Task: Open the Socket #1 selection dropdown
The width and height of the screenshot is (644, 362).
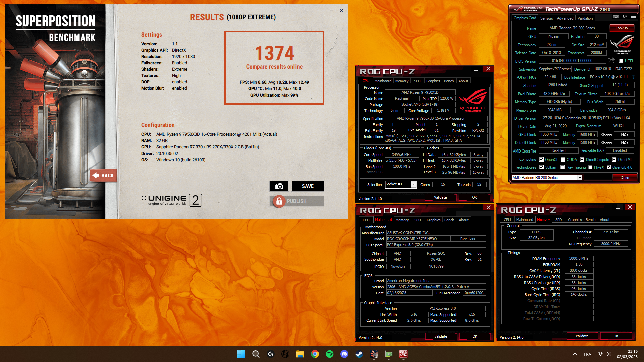Action: coord(400,184)
